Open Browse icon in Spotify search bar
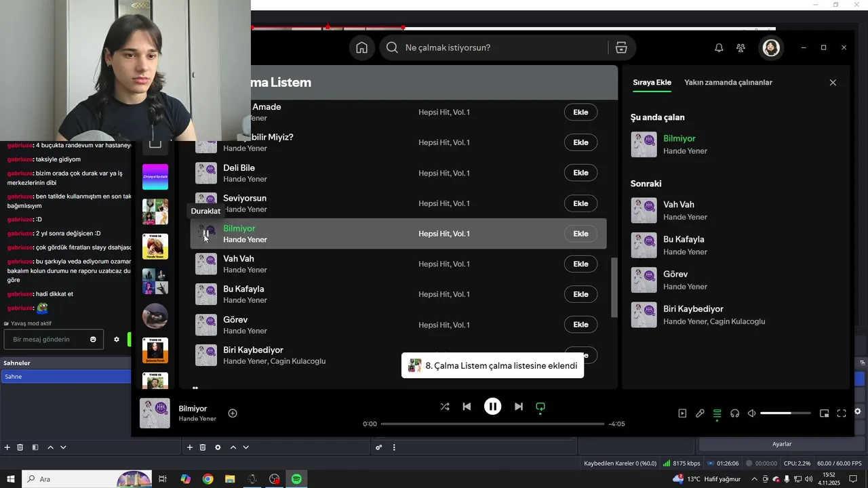The image size is (868, 488). 621,47
